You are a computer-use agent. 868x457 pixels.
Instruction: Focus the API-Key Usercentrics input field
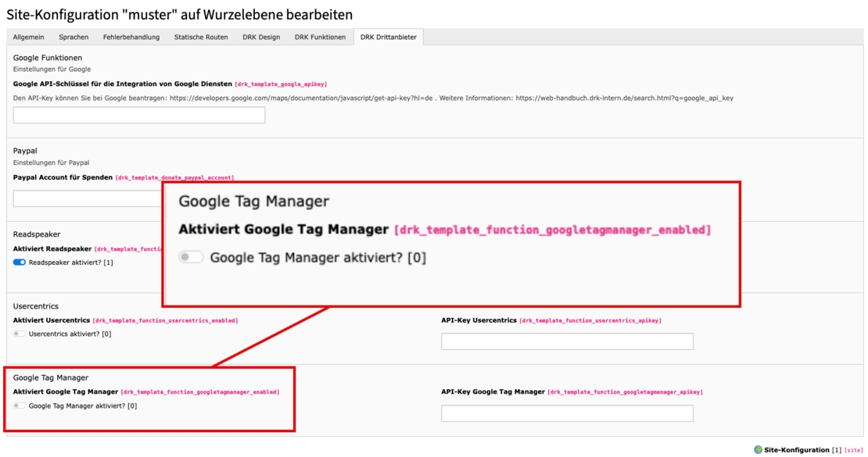coord(567,341)
